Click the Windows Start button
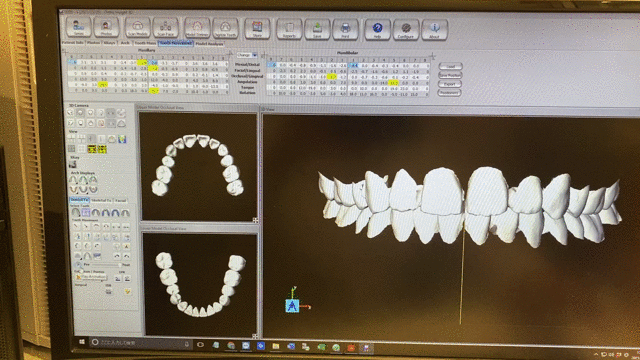Screen dimensions: 640x360 point(82,342)
